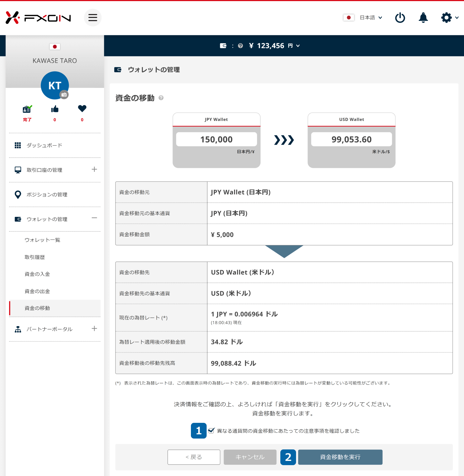Click the キャンセル button
This screenshot has height=476, width=464.
point(250,457)
